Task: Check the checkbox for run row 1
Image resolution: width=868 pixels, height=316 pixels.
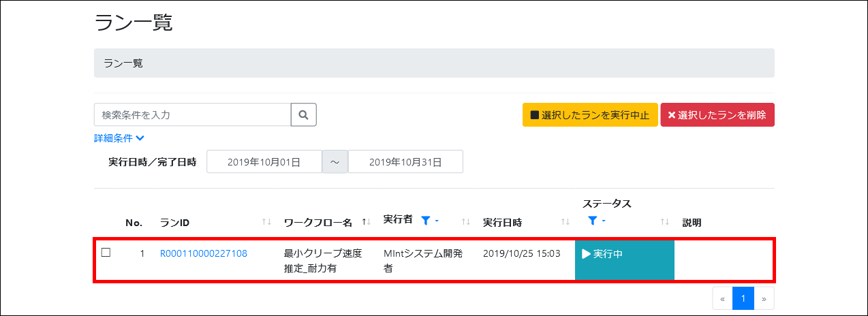Action: point(106,253)
